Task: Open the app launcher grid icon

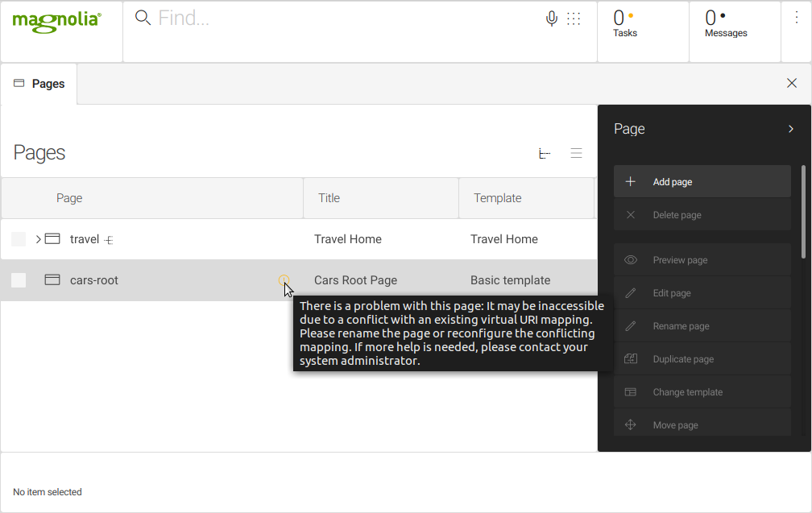Action: click(574, 19)
